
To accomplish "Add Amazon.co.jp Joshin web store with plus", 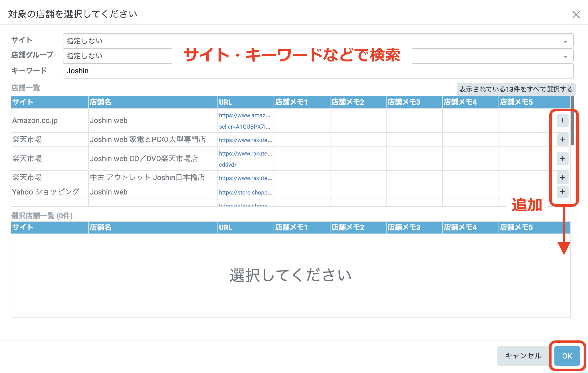I will [562, 120].
